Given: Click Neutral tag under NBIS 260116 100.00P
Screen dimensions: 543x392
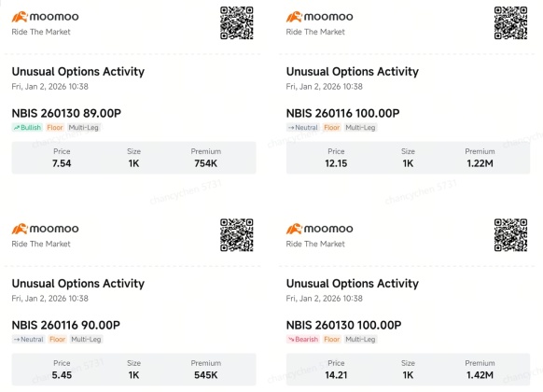Looking at the screenshot, I should click(x=302, y=128).
